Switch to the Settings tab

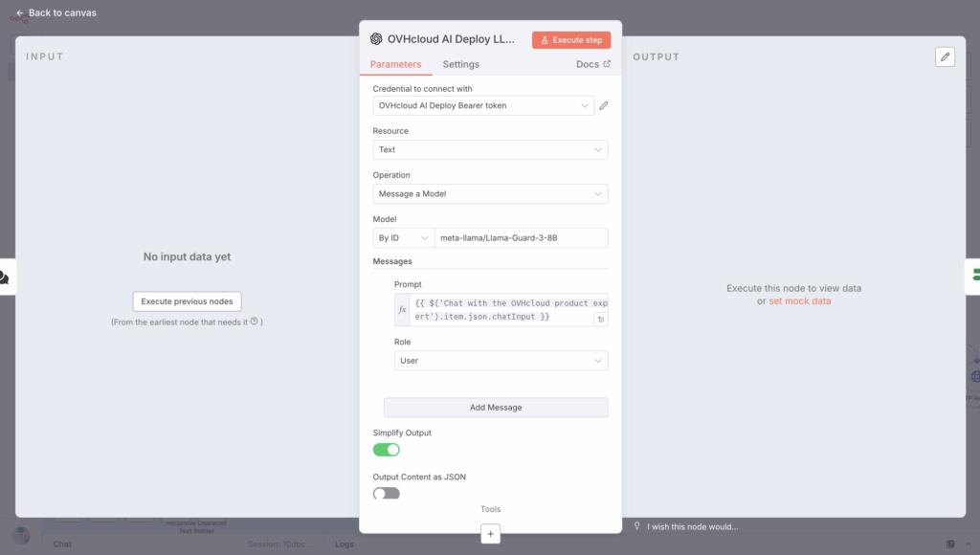pyautogui.click(x=460, y=64)
